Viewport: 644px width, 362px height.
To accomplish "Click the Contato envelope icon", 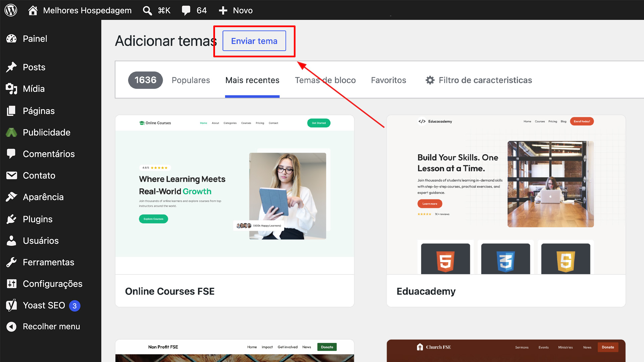I will coord(11,175).
